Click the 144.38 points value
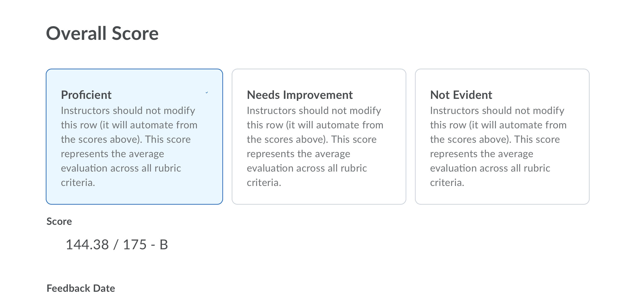The height and width of the screenshot is (298, 644). click(x=87, y=244)
